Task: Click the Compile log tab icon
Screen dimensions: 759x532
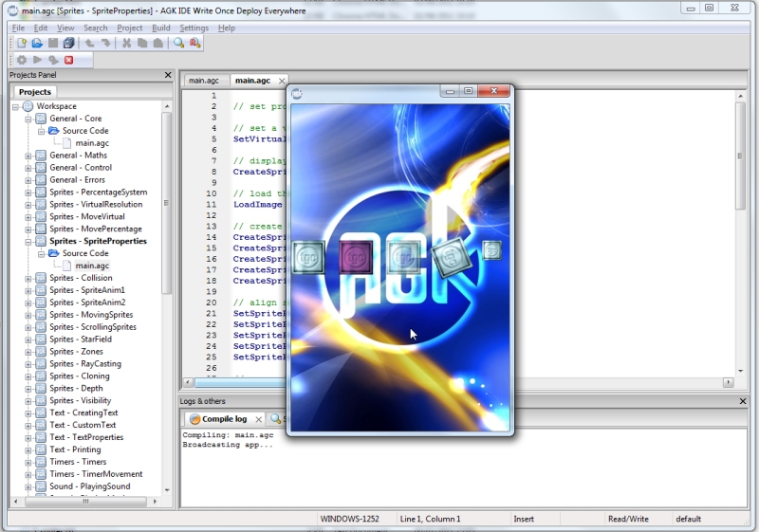Action: tap(194, 419)
